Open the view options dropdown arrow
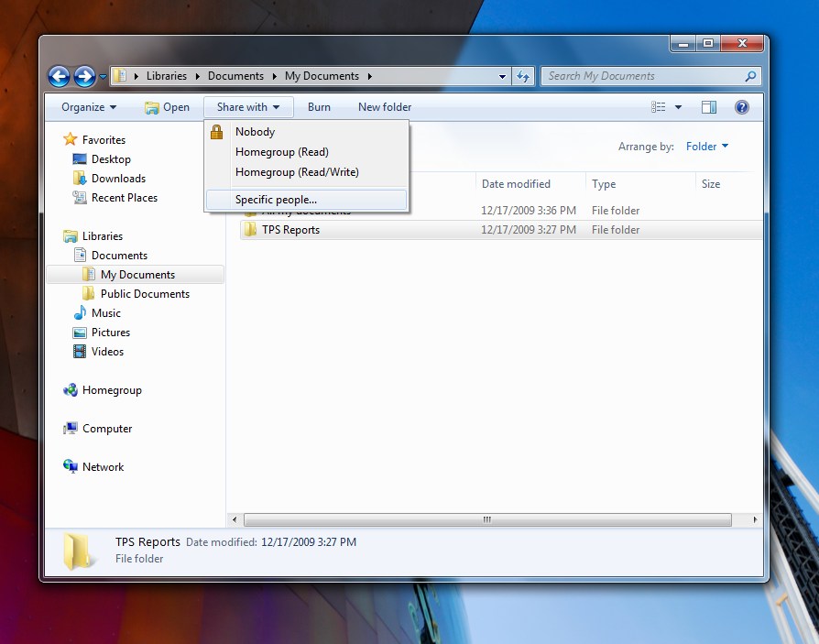 click(x=678, y=107)
